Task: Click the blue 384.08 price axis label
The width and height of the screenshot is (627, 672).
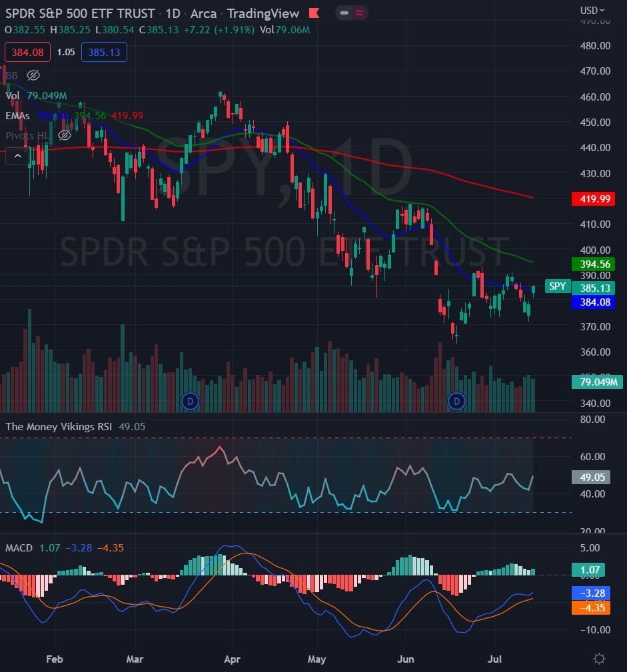Action: click(594, 302)
